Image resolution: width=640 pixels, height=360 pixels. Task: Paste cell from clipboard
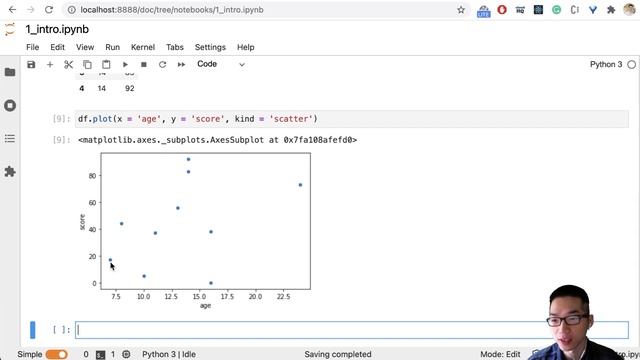pyautogui.click(x=106, y=64)
